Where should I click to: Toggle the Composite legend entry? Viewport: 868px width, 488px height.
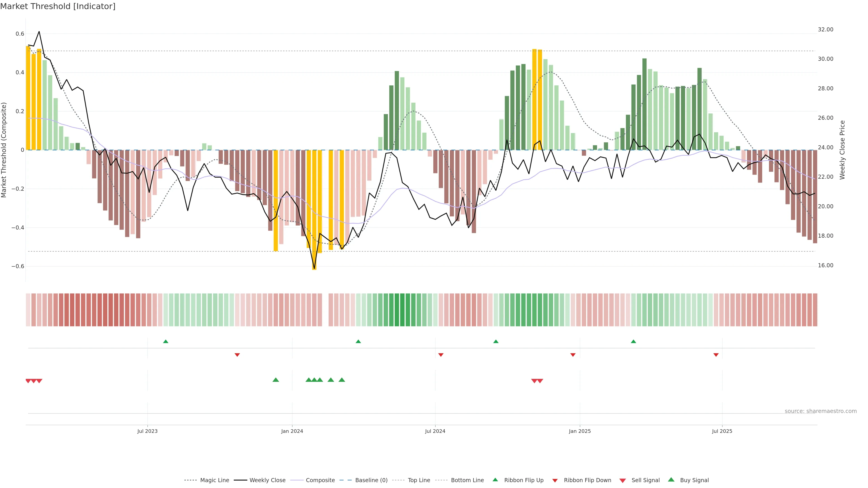[x=320, y=480]
